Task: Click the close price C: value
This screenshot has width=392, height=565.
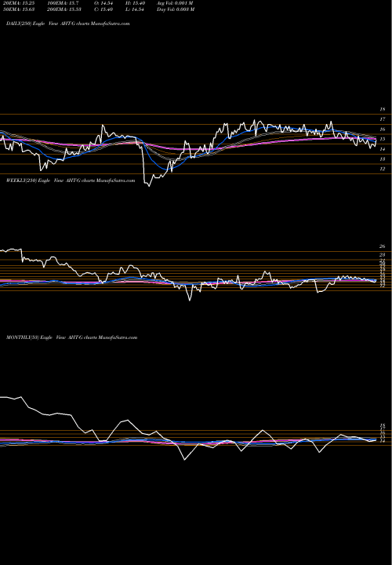Action: point(103,9)
